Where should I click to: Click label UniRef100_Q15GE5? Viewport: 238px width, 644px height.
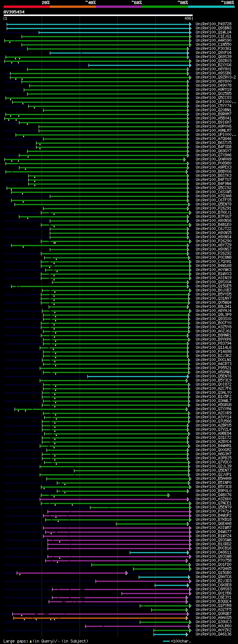point(213,286)
